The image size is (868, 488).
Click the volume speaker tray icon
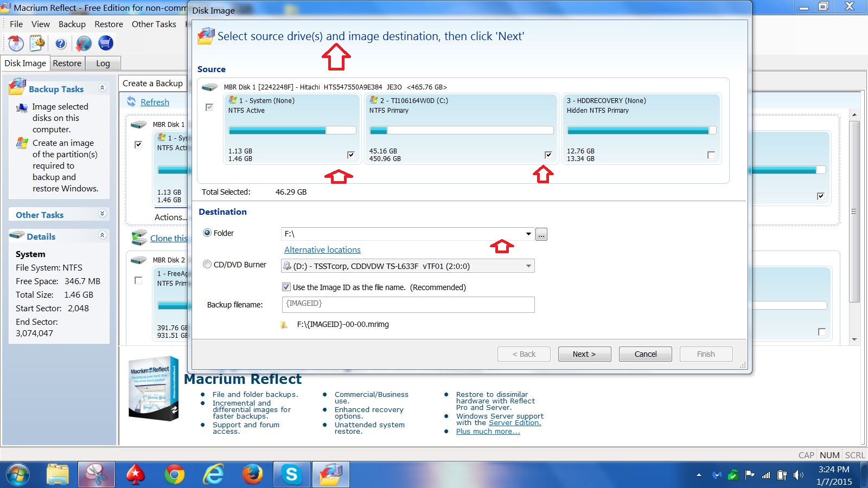(x=798, y=475)
